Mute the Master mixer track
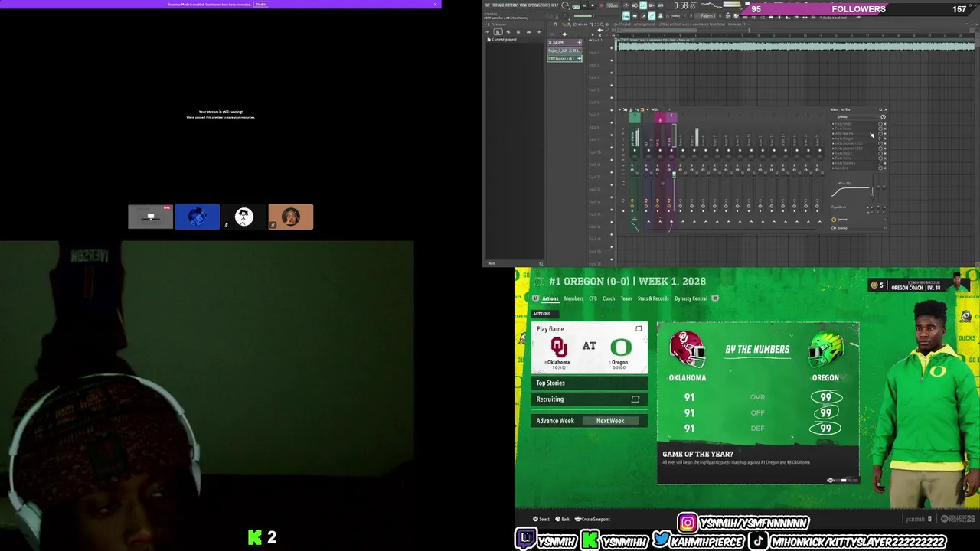Image resolution: width=980 pixels, height=551 pixels. pyautogui.click(x=635, y=150)
